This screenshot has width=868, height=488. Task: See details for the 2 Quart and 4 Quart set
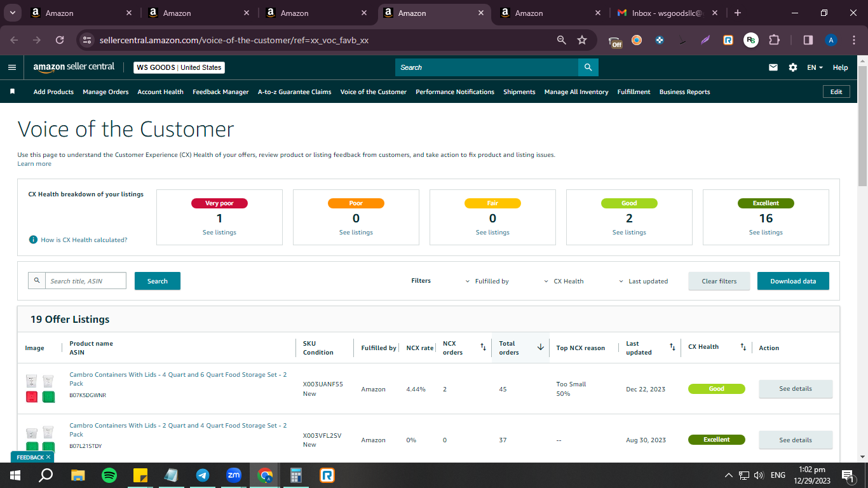tap(796, 440)
